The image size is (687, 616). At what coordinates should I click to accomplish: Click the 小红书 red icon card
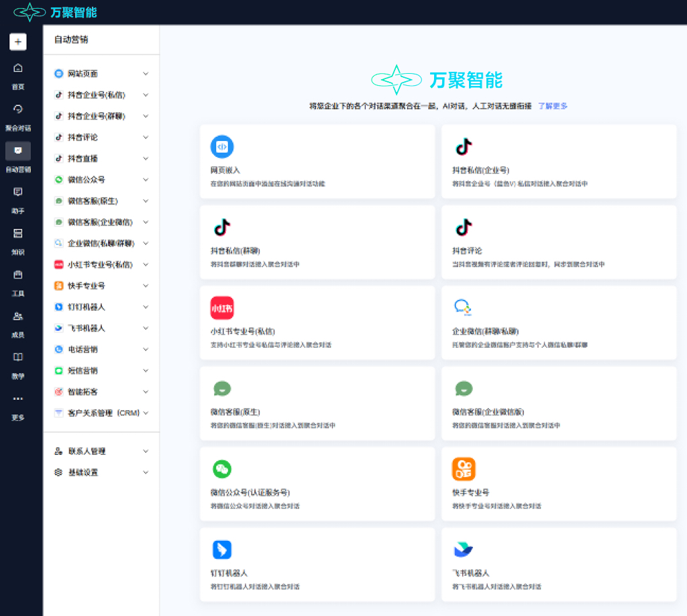(222, 308)
